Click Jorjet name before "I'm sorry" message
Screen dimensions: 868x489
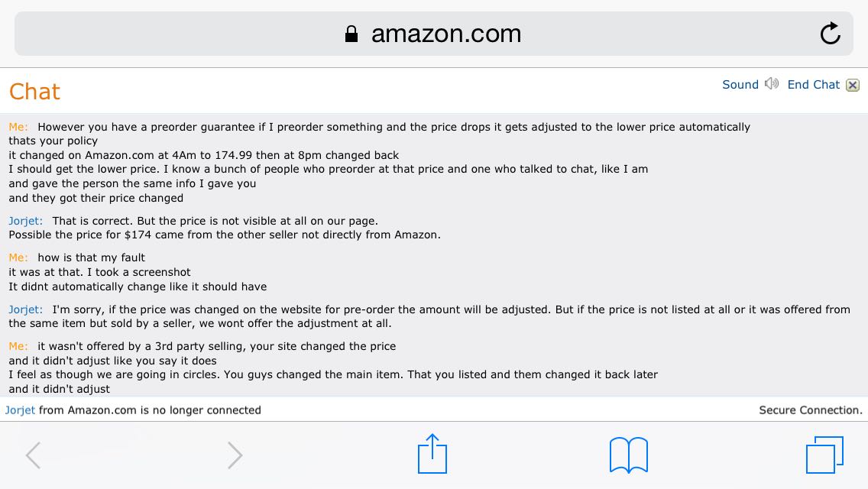coord(25,309)
